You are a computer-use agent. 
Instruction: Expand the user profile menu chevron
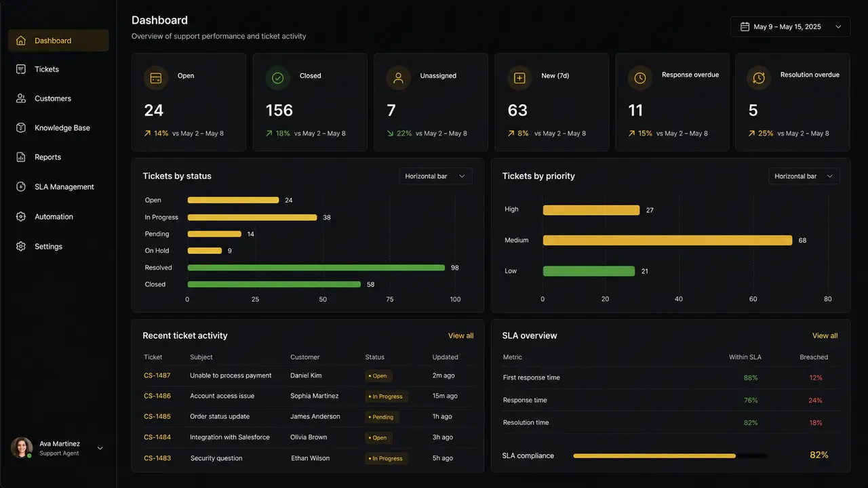pos(100,448)
